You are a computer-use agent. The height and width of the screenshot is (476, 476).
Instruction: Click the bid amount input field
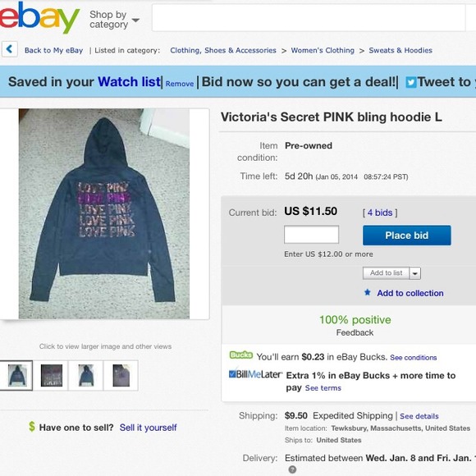(x=311, y=235)
